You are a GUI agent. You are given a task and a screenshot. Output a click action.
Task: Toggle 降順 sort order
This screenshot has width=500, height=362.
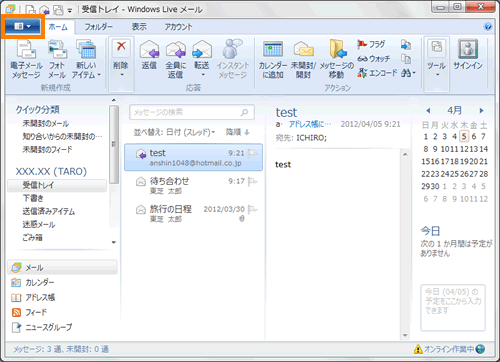coord(237,132)
